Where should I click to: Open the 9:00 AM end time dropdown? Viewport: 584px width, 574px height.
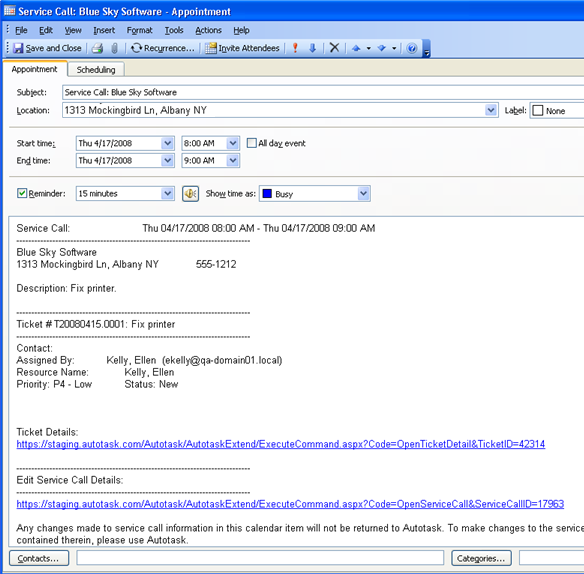tap(233, 161)
